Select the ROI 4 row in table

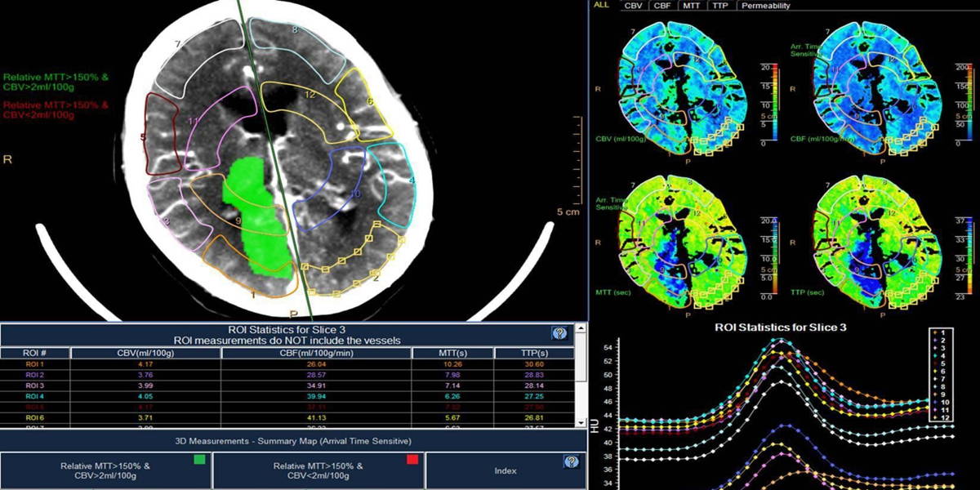click(294, 395)
